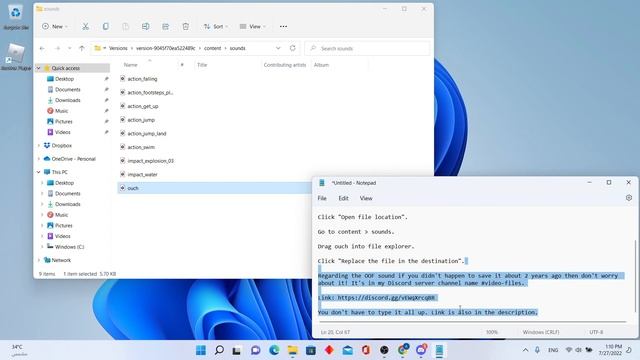Open Notepad settings gear icon

(x=629, y=198)
